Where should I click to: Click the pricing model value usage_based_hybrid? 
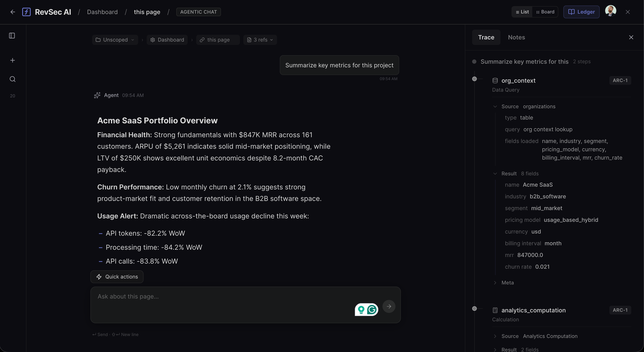(x=571, y=220)
